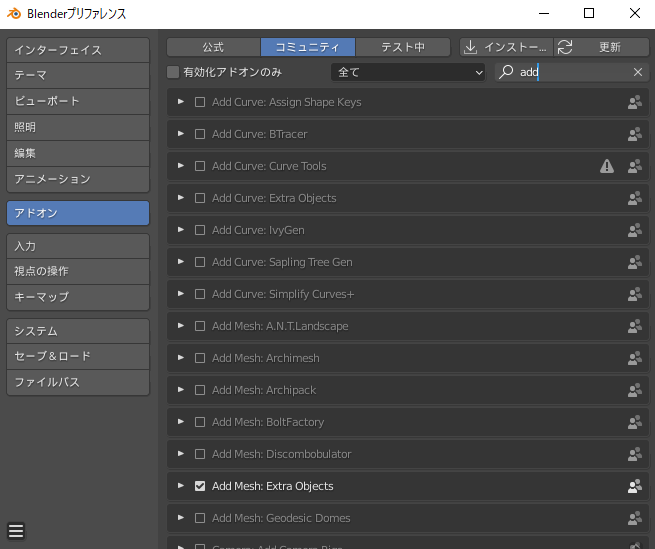Open the 視点の操作 preferences section
655x549 pixels.
pyautogui.click(x=78, y=272)
